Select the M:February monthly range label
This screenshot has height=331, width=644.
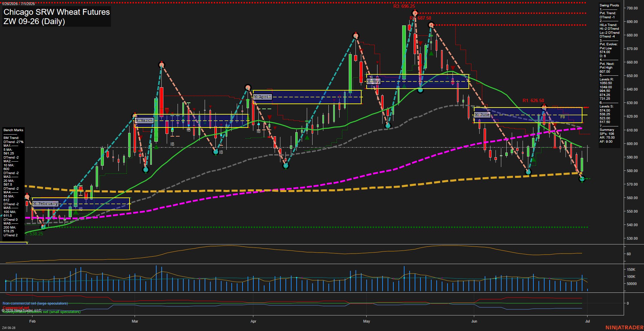tap(46, 204)
